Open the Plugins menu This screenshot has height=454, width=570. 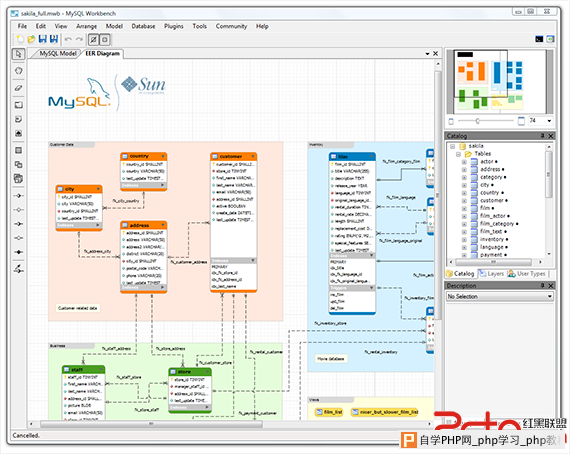(x=174, y=26)
